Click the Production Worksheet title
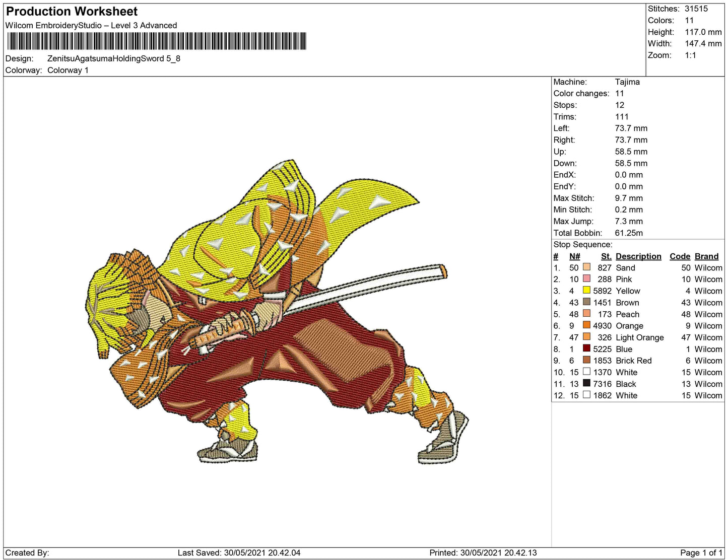 coord(72,12)
